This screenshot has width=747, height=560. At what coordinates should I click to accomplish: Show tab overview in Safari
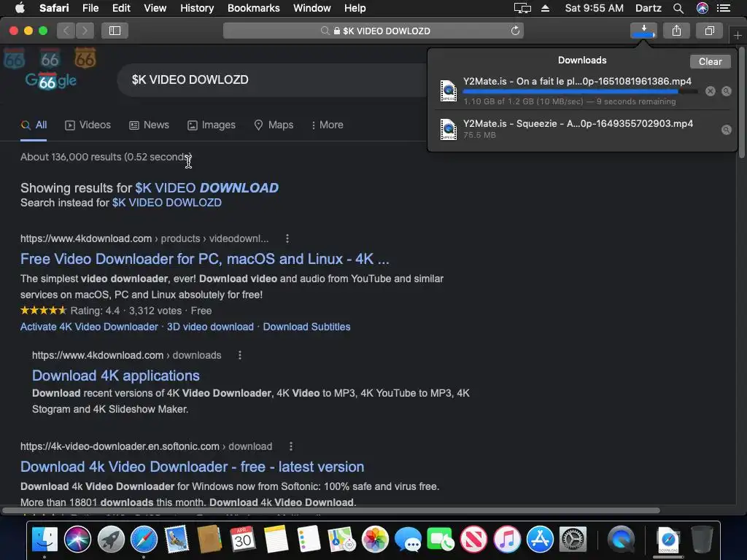pos(709,31)
